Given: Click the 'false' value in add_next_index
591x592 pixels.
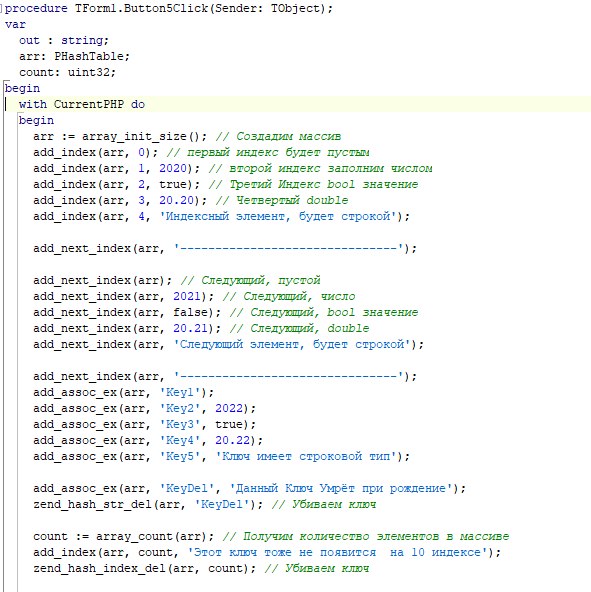Looking at the screenshot, I should 190,312.
